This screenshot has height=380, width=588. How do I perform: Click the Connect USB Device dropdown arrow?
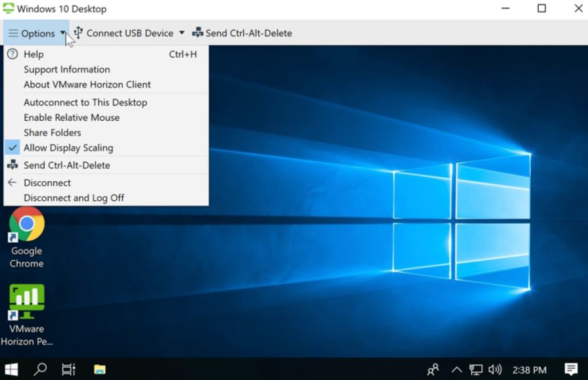point(182,33)
